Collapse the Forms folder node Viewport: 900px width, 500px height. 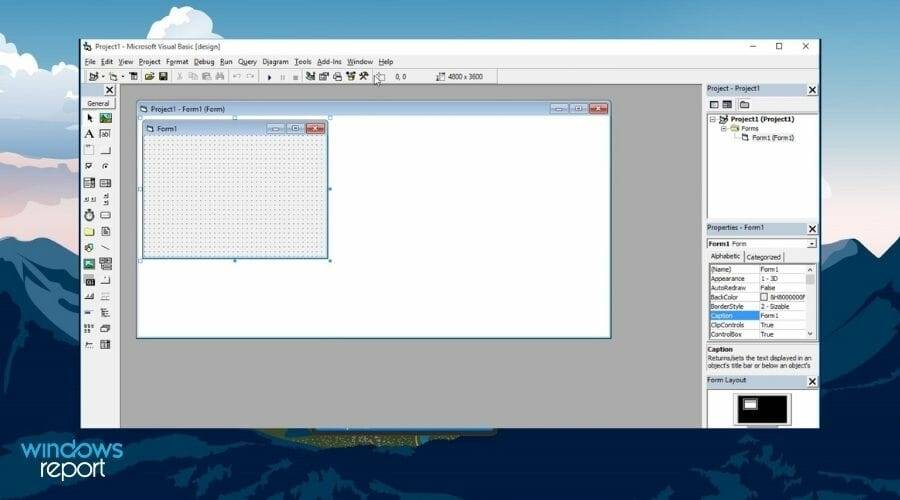click(724, 129)
